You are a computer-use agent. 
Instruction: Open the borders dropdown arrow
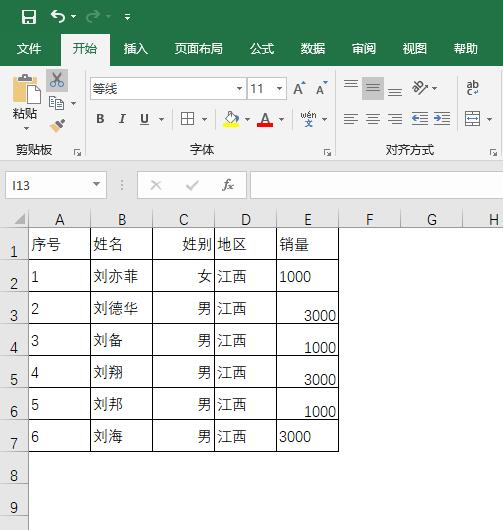[204, 119]
